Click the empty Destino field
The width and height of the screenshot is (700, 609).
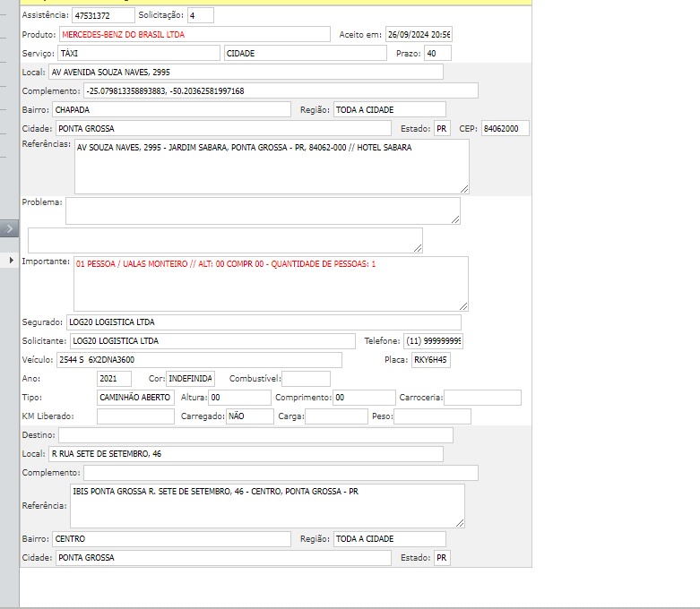255,435
